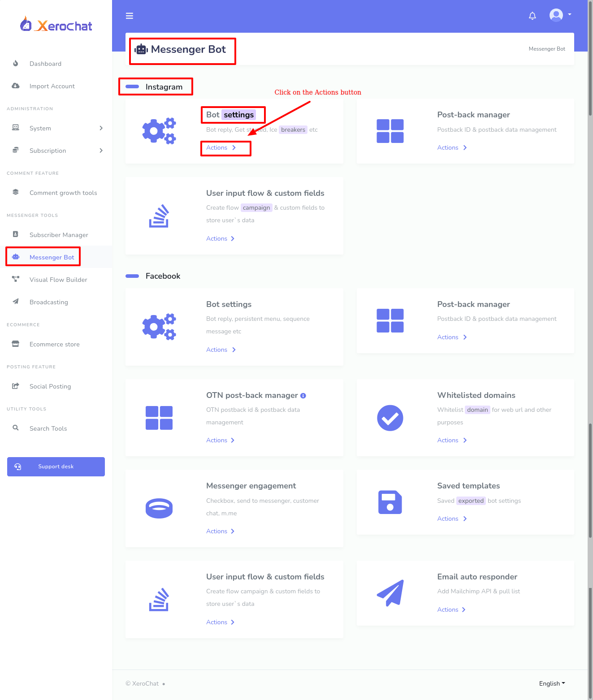Expand the System submenu chevron

coord(101,128)
